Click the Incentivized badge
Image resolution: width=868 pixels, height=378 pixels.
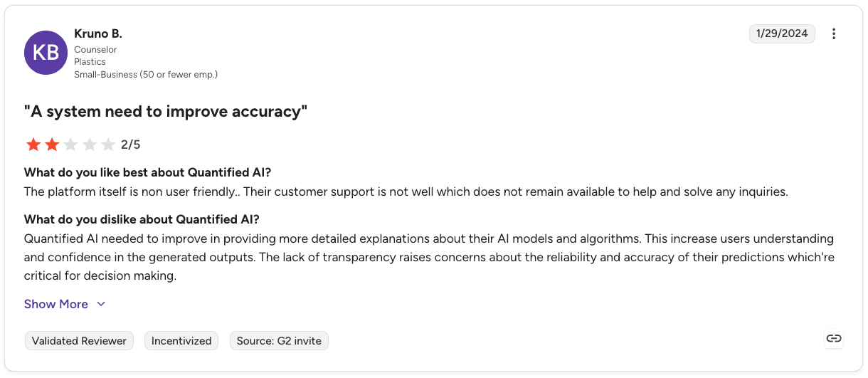click(x=181, y=341)
